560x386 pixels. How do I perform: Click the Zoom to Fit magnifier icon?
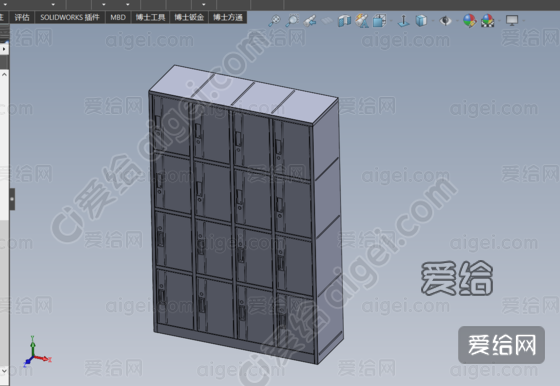click(274, 21)
